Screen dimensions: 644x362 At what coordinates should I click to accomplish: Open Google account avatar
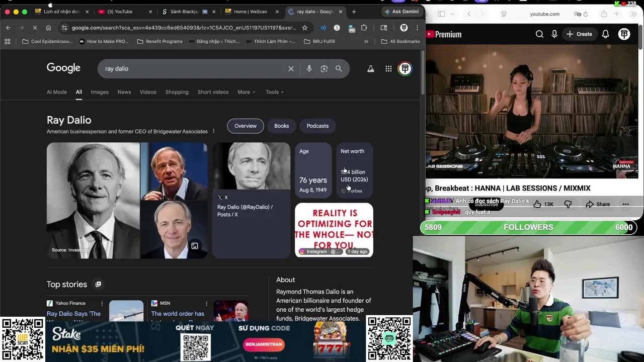tap(405, 69)
